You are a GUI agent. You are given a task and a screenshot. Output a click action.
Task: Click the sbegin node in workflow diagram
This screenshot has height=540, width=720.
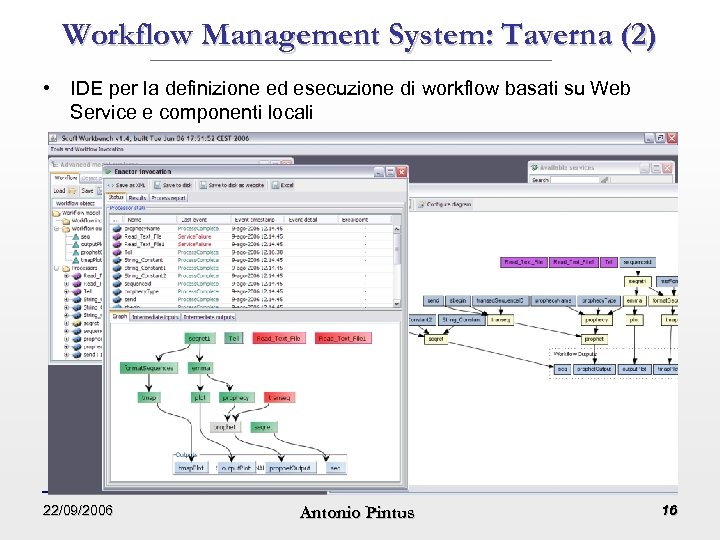tap(457, 301)
